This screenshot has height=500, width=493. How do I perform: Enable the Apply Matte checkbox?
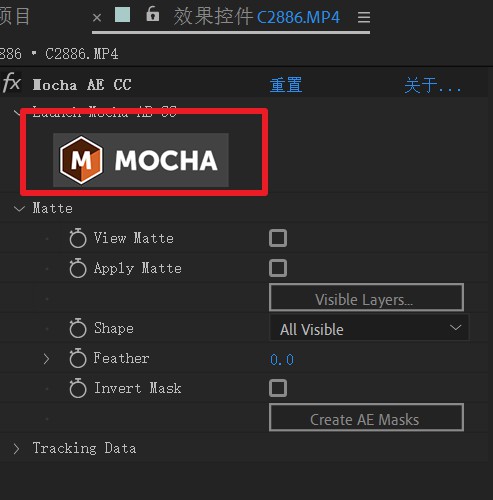click(x=278, y=268)
